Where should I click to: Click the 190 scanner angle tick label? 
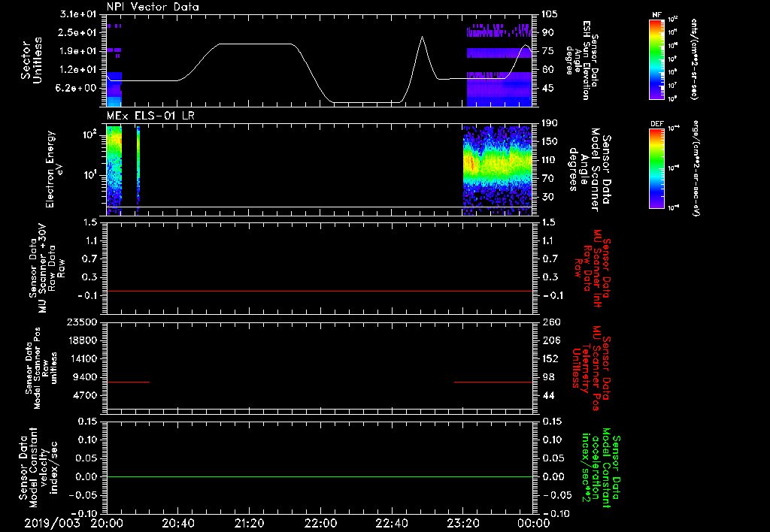point(550,122)
